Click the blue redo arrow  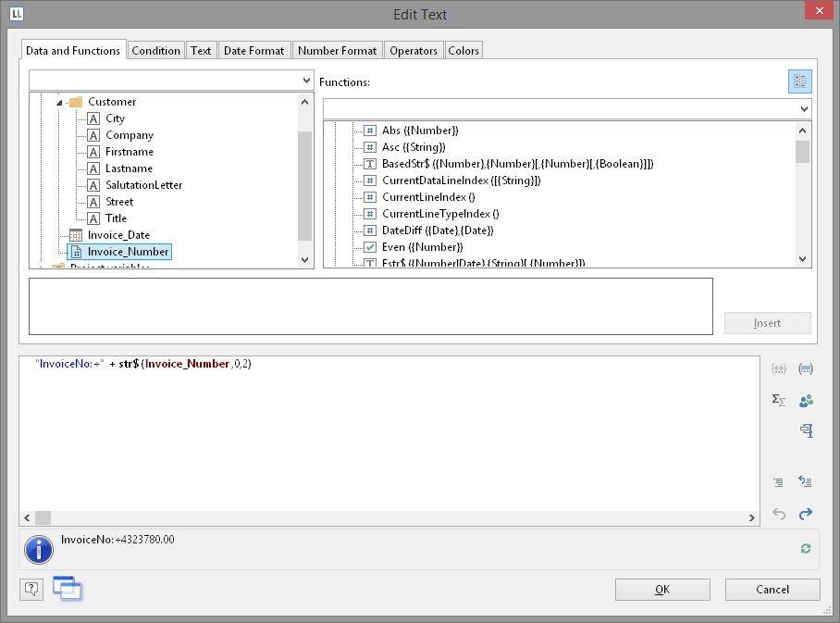(805, 514)
